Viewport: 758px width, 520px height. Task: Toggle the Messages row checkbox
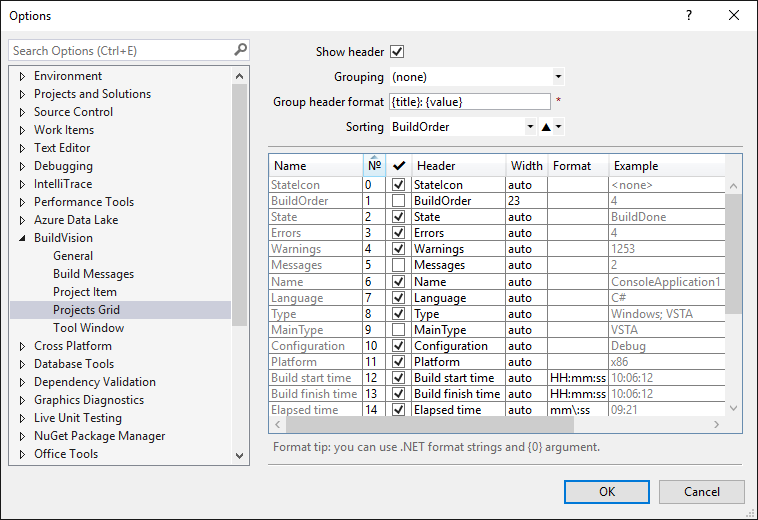click(398, 265)
